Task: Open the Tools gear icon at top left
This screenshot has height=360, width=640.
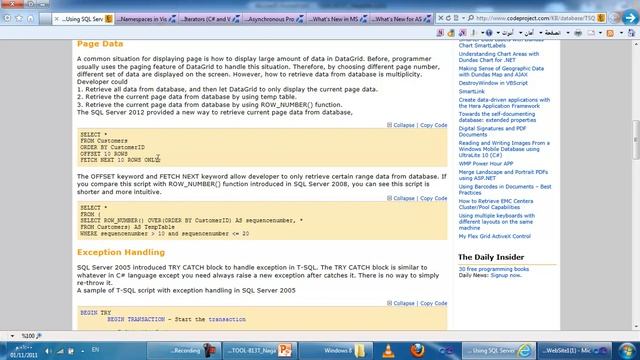Action: tap(7, 18)
